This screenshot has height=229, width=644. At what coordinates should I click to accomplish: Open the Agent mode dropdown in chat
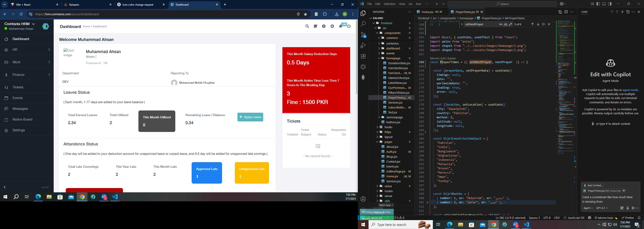(588, 208)
